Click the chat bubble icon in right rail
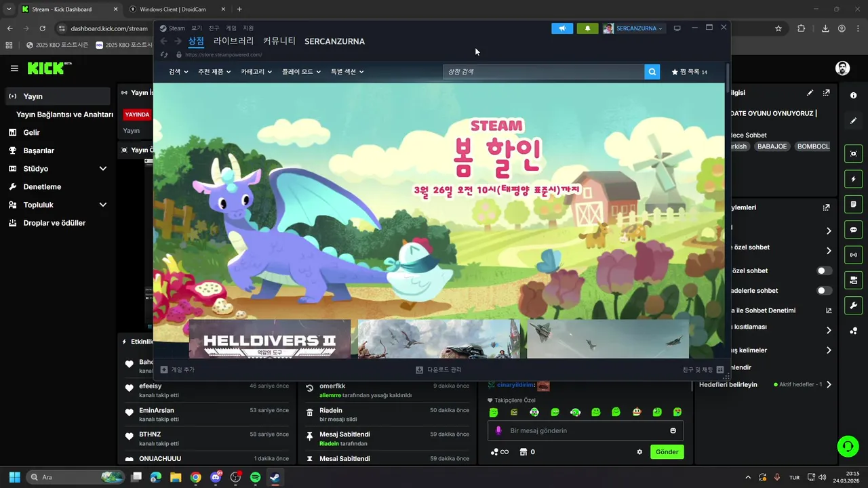Screen dimensions: 868x488 point(853,230)
